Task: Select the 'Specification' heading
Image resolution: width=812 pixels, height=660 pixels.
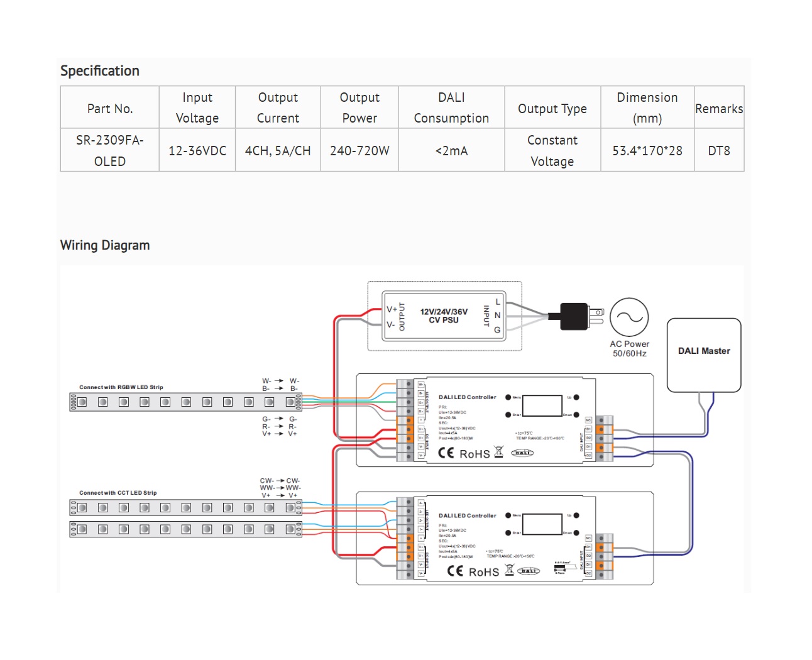Action: pyautogui.click(x=100, y=71)
